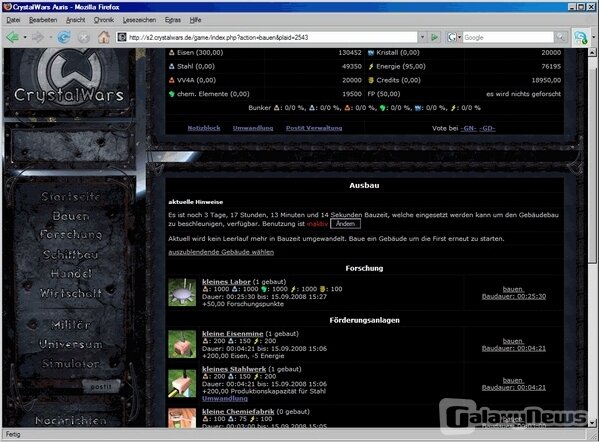Open the Hilfe menu
Image resolution: width=599 pixels, height=442 pixels.
coord(195,20)
